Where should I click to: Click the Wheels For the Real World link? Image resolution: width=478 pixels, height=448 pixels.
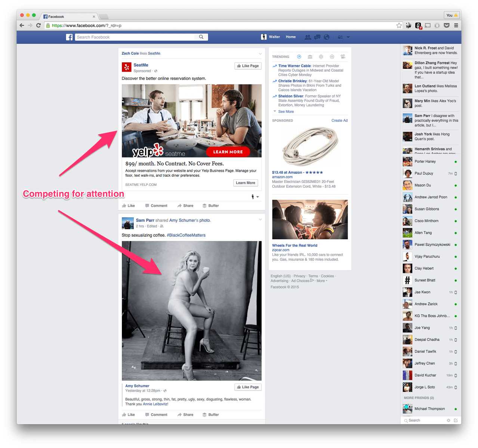click(x=294, y=246)
